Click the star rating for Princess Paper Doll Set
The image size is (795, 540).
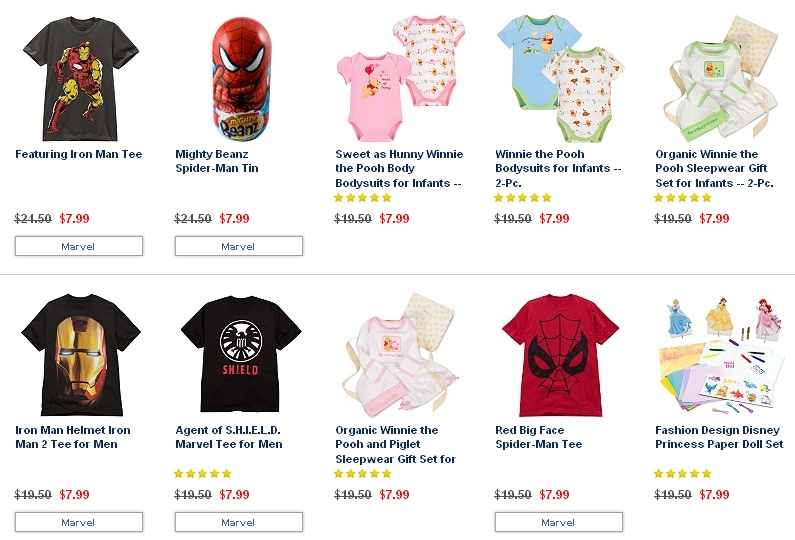pyautogui.click(x=683, y=474)
